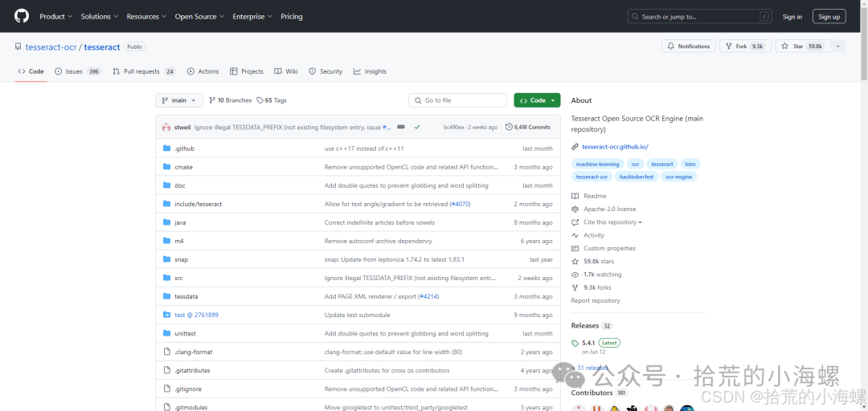Open the green Code dropdown button
The width and height of the screenshot is (868, 411).
click(x=537, y=100)
